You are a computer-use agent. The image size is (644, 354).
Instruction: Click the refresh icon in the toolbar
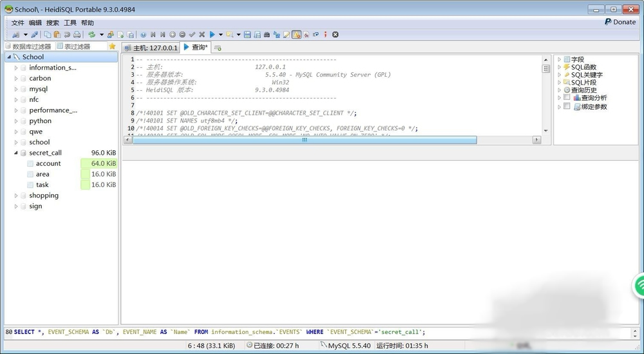coord(91,35)
